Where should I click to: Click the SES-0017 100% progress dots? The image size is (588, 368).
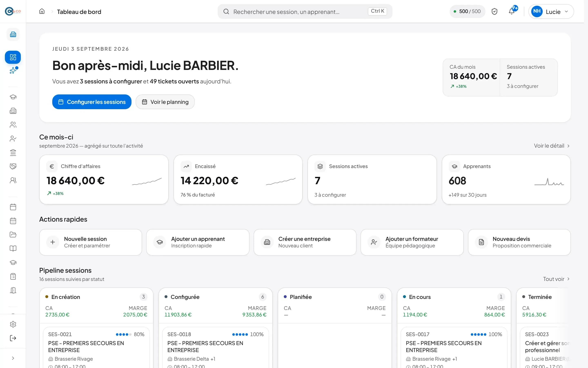478,334
